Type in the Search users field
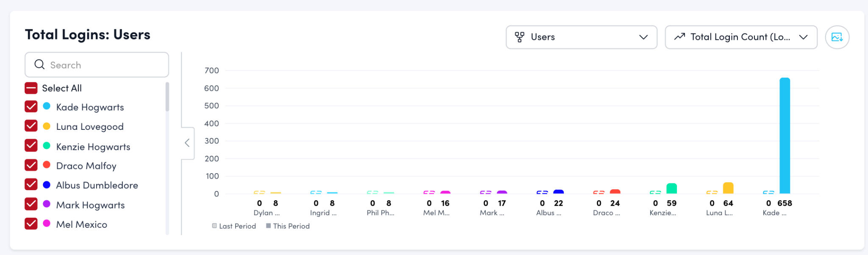The height and width of the screenshot is (255, 868). point(106,65)
